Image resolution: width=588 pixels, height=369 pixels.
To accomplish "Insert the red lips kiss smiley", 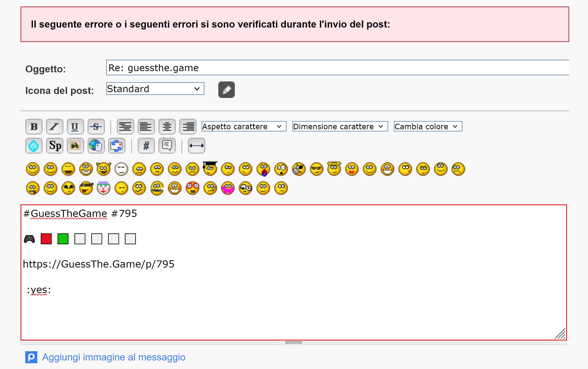I will tap(352, 169).
